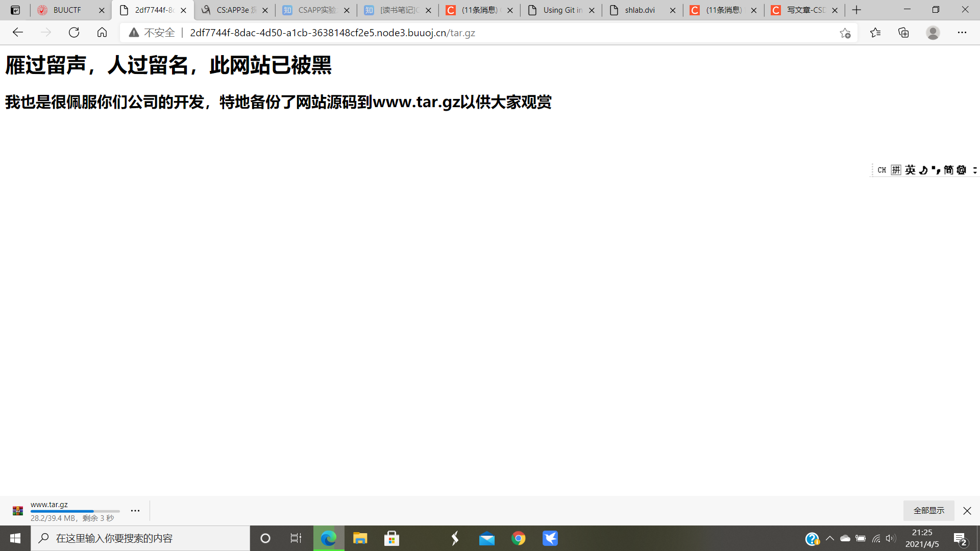
Task: Open the IME toolbar options chevron
Action: coord(976,170)
